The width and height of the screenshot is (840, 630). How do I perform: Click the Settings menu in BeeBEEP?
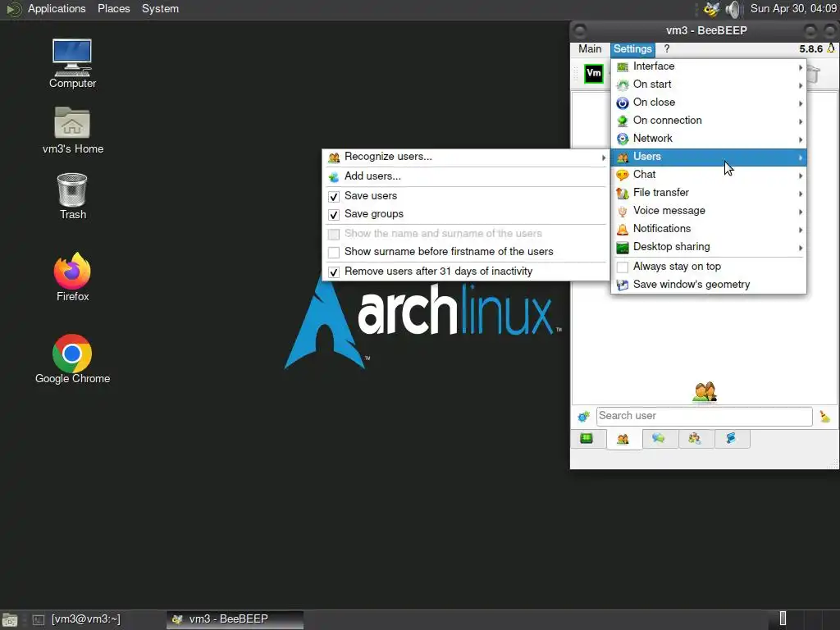click(x=632, y=48)
